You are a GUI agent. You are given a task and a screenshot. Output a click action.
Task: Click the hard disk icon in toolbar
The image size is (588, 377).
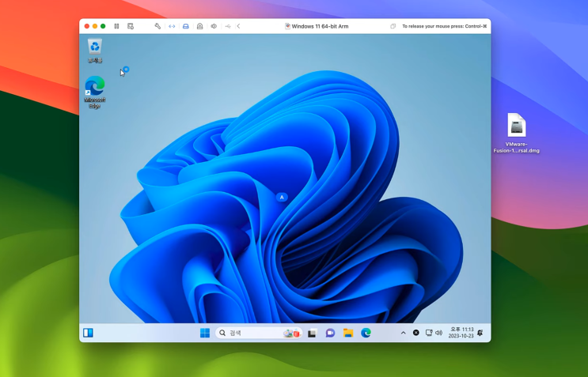point(186,26)
